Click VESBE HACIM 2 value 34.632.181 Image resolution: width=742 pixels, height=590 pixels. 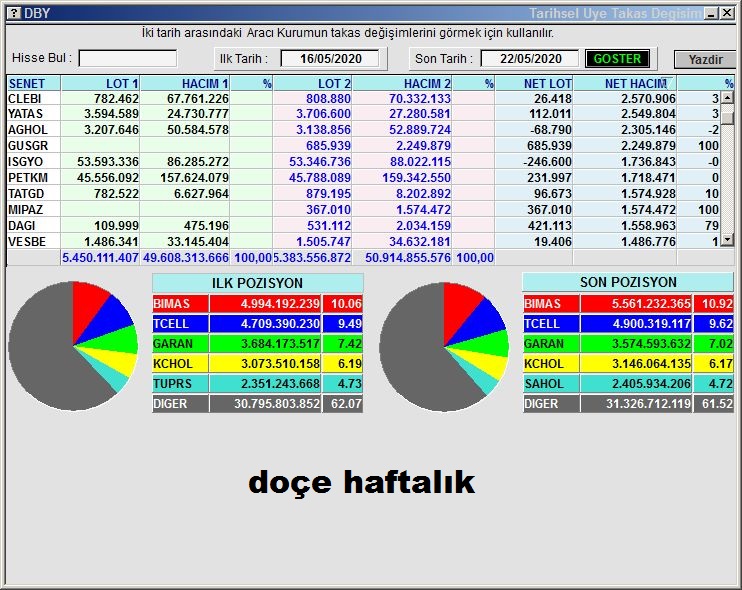(420, 242)
